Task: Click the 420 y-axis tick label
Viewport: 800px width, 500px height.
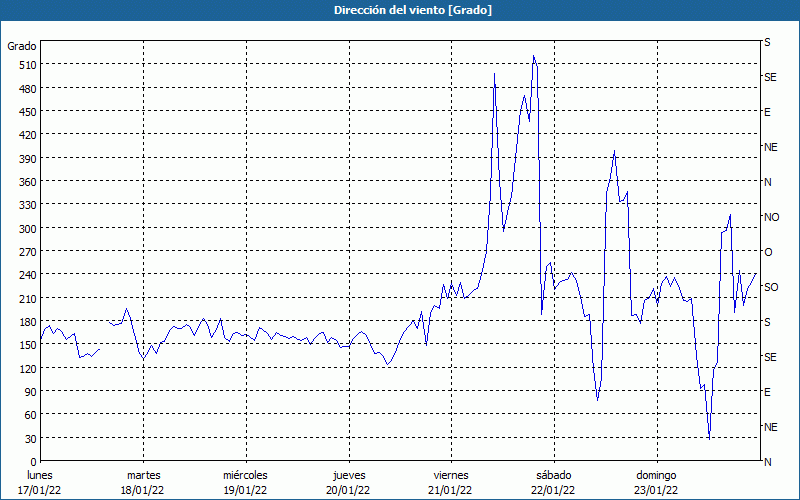Action: (x=28, y=135)
